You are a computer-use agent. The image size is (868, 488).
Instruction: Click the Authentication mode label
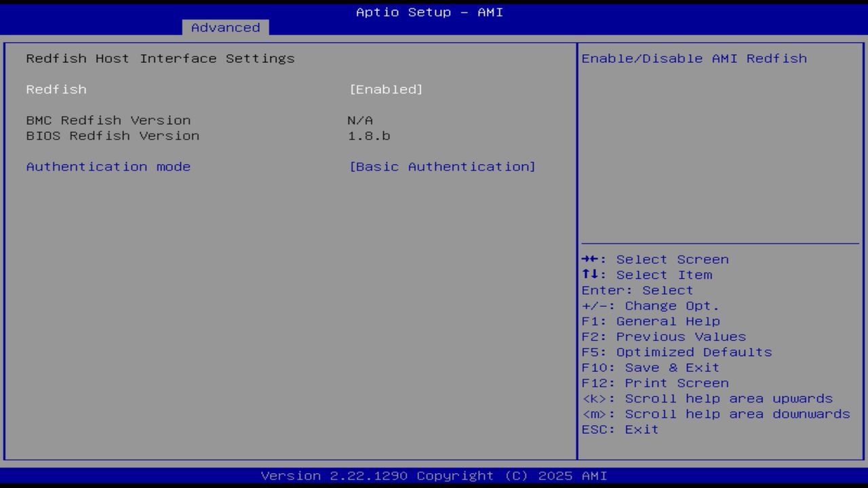click(108, 166)
